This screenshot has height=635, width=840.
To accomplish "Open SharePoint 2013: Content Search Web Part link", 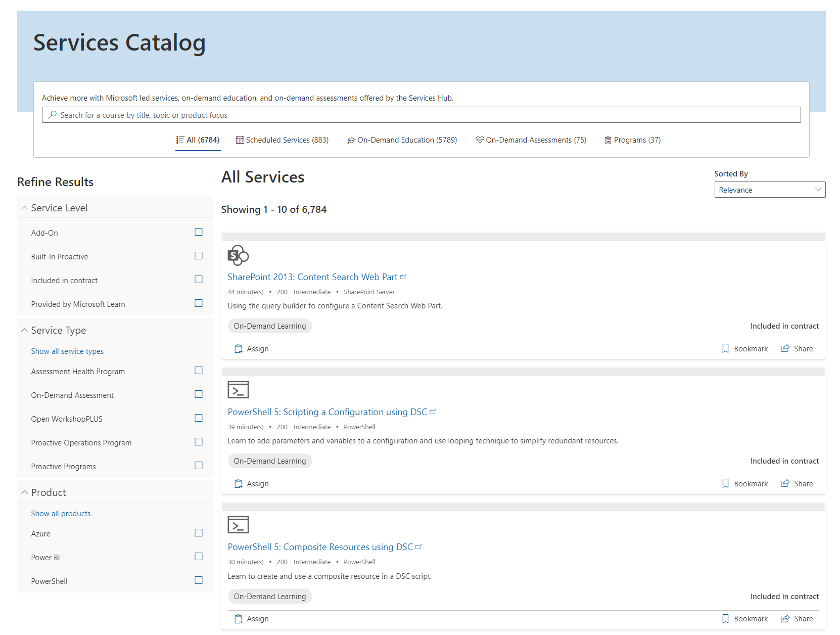I will tap(312, 277).
